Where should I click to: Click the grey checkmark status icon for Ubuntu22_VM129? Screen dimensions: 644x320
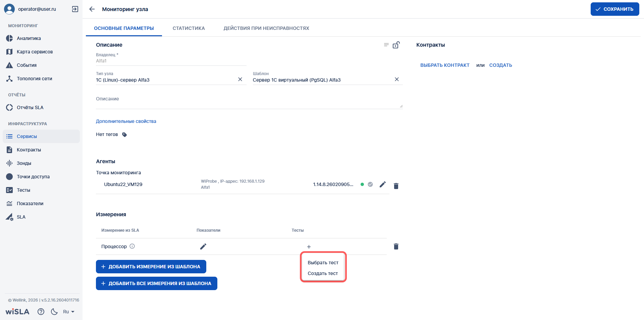pyautogui.click(x=370, y=184)
